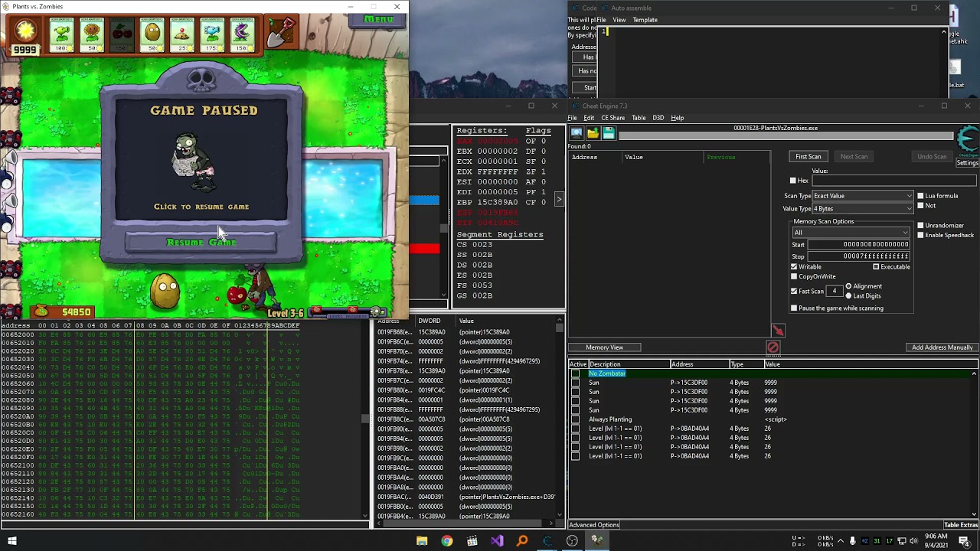
Task: Select the Chomper seed packet
Action: pyautogui.click(x=242, y=35)
